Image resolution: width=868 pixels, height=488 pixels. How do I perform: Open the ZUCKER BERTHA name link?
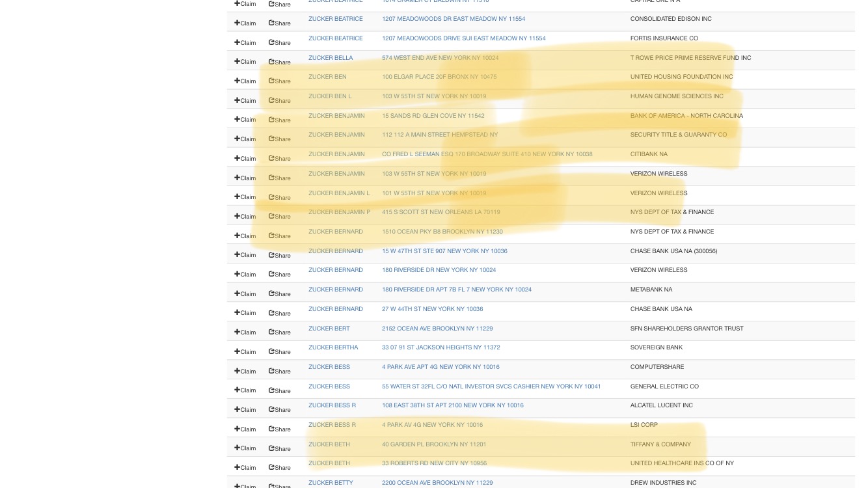coord(333,347)
